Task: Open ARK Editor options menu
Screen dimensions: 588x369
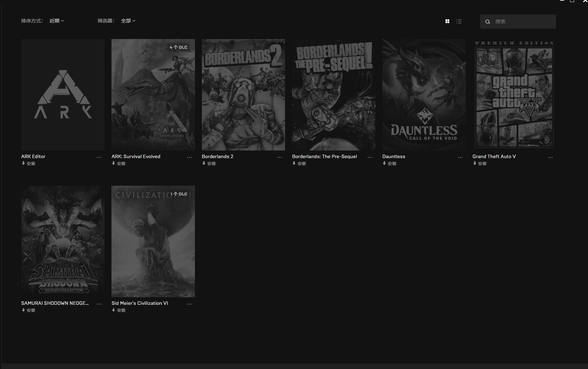Action: coord(99,157)
